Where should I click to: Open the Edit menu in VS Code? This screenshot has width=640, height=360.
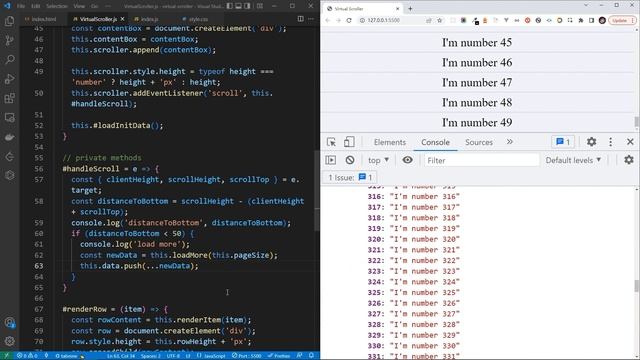36,6
